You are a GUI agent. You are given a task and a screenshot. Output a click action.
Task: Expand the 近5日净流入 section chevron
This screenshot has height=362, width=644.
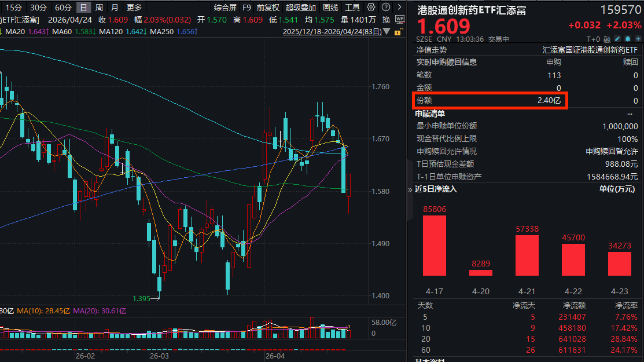[x=409, y=189]
